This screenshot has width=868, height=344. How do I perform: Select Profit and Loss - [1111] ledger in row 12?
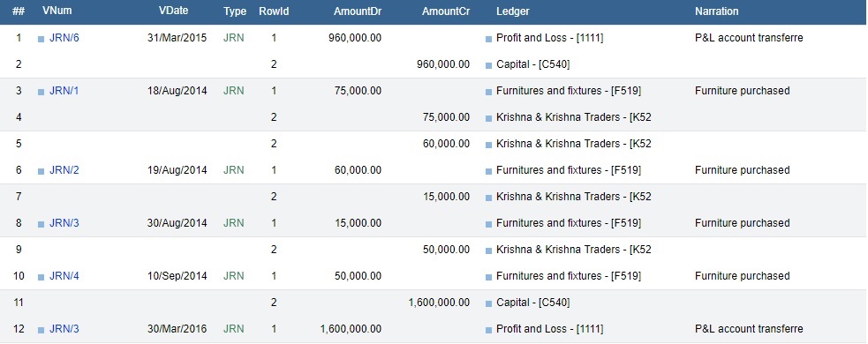[x=550, y=329]
